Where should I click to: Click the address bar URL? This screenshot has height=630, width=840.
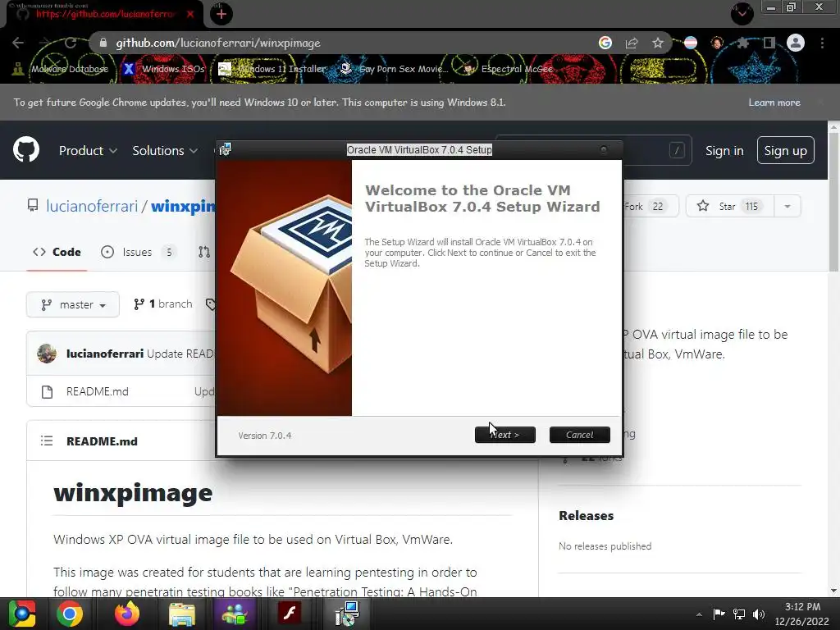coord(218,43)
